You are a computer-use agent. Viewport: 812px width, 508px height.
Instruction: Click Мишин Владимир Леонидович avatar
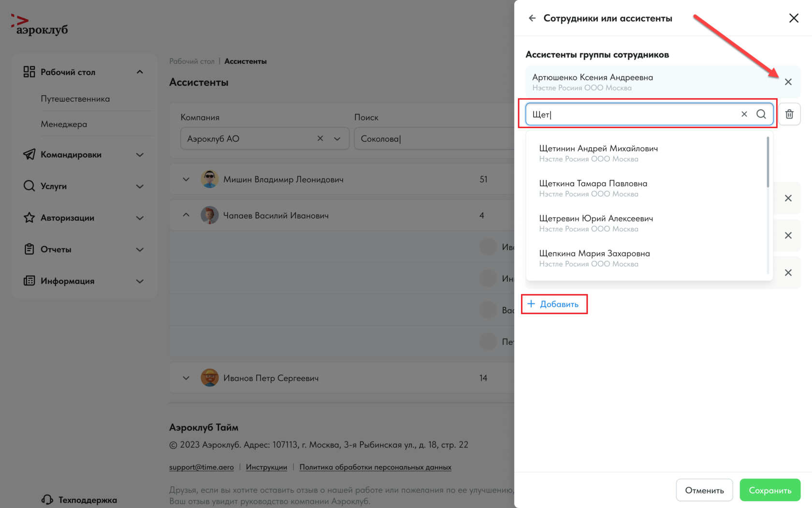tap(209, 179)
